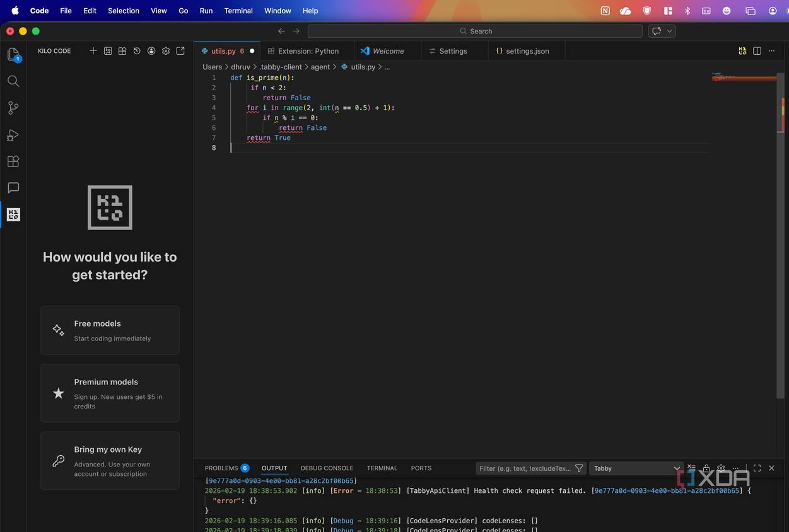Switch to the Extension: Python tab
Image resolution: width=789 pixels, height=532 pixels.
tap(307, 51)
